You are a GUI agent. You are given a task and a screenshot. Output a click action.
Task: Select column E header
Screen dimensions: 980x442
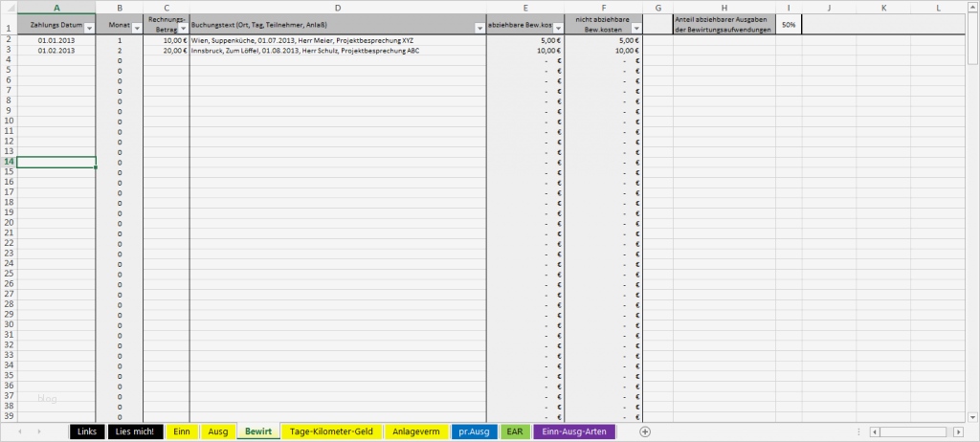tap(525, 8)
